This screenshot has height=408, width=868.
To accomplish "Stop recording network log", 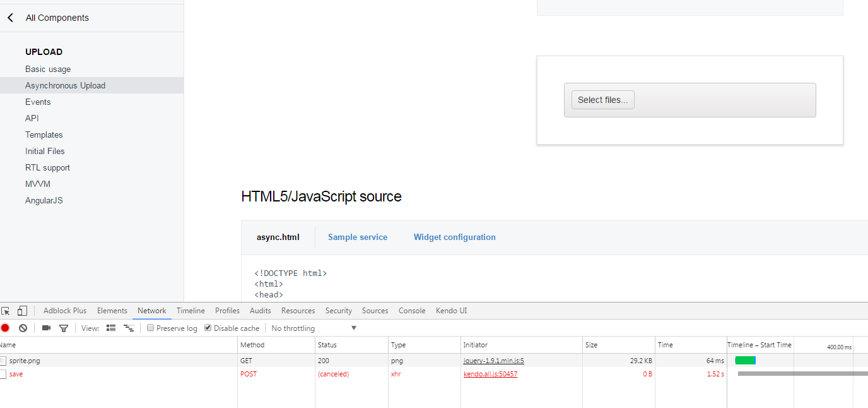I will (5, 328).
